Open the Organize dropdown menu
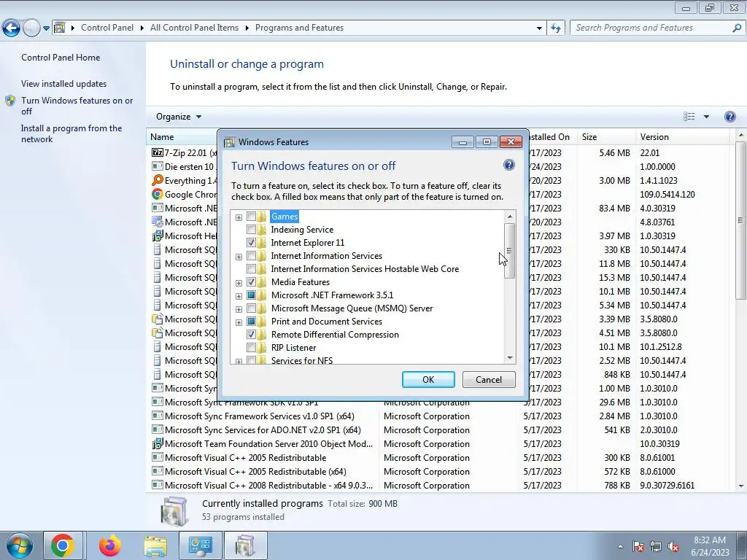The height and width of the screenshot is (560, 747). click(179, 117)
